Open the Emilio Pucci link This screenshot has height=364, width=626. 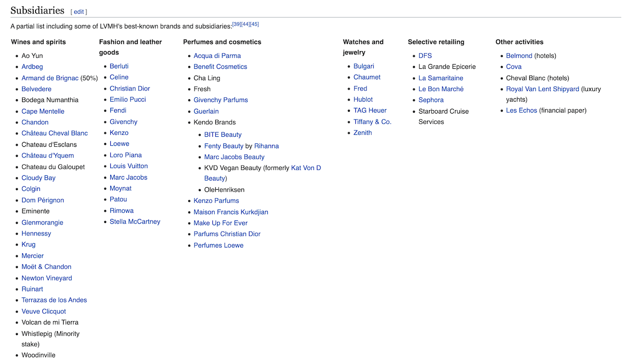click(x=128, y=99)
